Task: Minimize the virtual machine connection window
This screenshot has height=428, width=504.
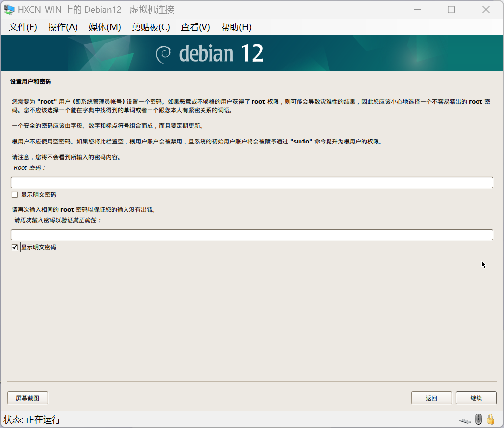Action: [x=418, y=10]
